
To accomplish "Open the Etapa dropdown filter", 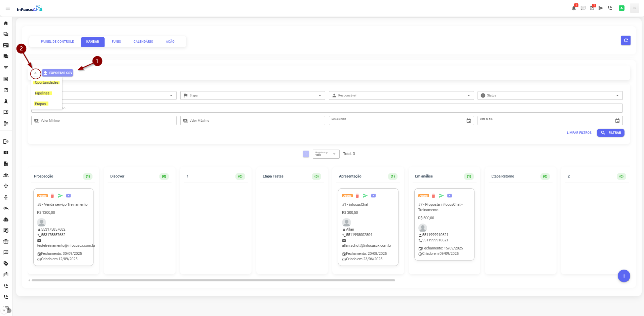I will 252,95.
